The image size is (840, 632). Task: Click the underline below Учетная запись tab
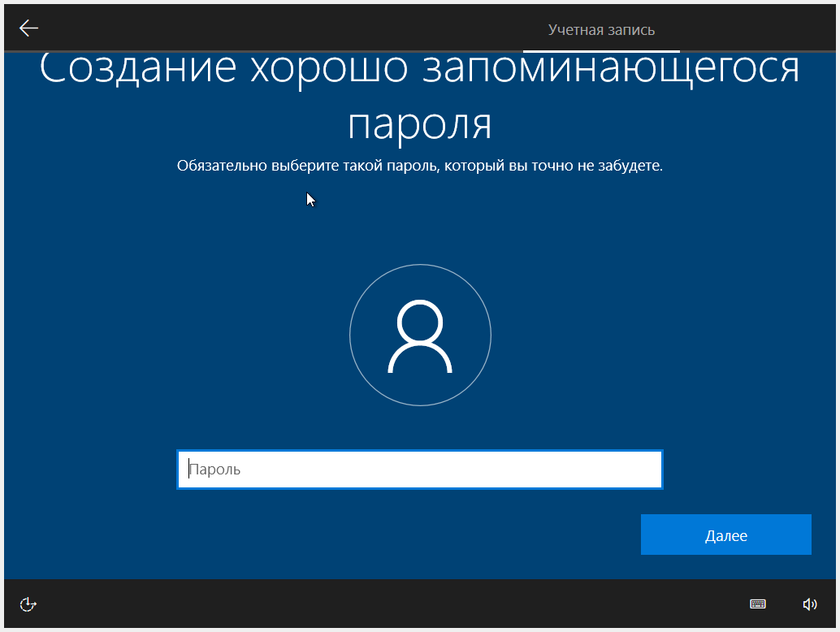tap(601, 50)
